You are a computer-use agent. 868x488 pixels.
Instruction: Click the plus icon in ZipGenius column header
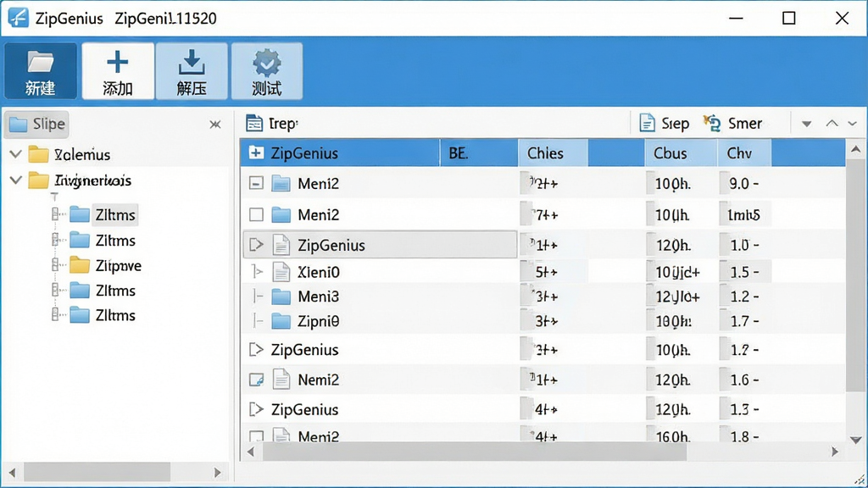[x=256, y=152]
